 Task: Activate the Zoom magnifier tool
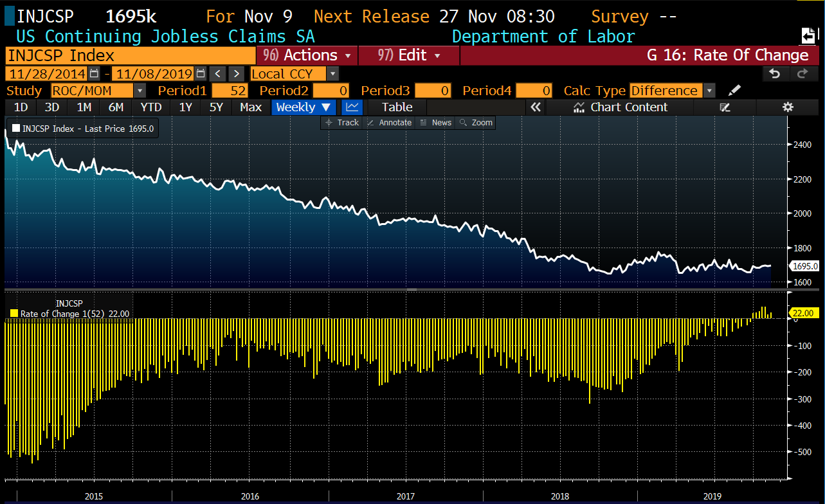[475, 122]
